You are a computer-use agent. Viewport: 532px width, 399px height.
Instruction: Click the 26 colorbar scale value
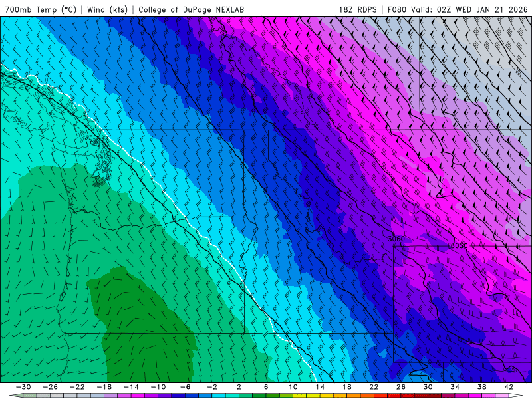click(x=401, y=387)
